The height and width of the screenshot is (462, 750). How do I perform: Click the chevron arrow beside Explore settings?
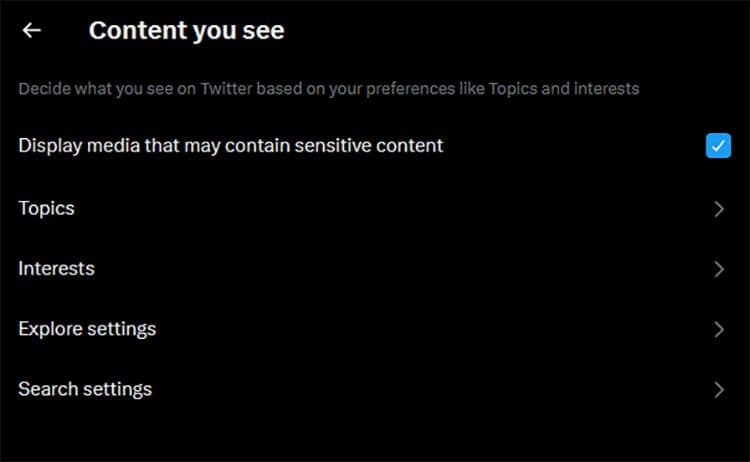pyautogui.click(x=719, y=329)
